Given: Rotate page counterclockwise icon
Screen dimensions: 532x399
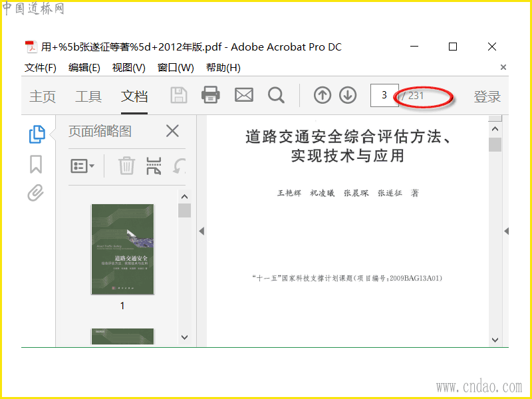Looking at the screenshot, I should [180, 166].
